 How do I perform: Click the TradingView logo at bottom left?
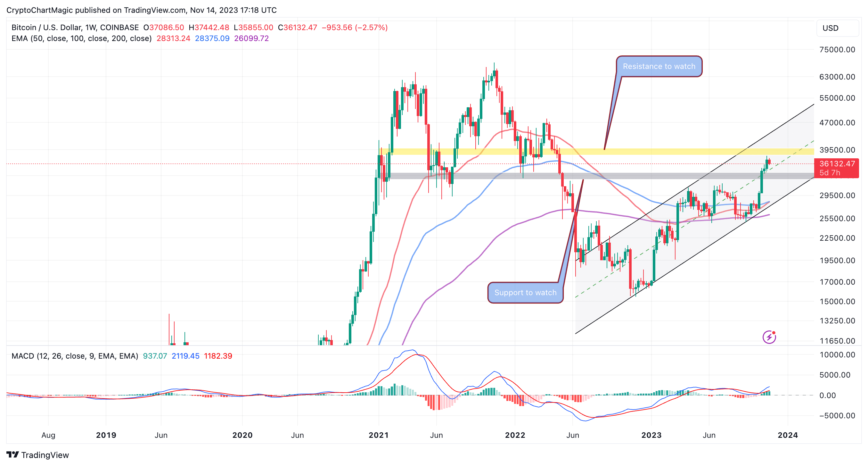click(x=37, y=455)
